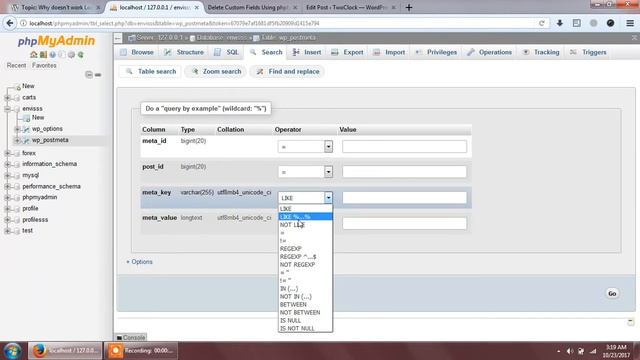Open post_id operator dropdown

tap(305, 172)
